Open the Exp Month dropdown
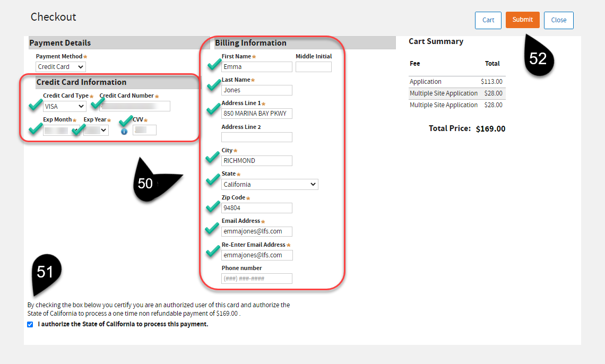The width and height of the screenshot is (605, 364). click(61, 130)
